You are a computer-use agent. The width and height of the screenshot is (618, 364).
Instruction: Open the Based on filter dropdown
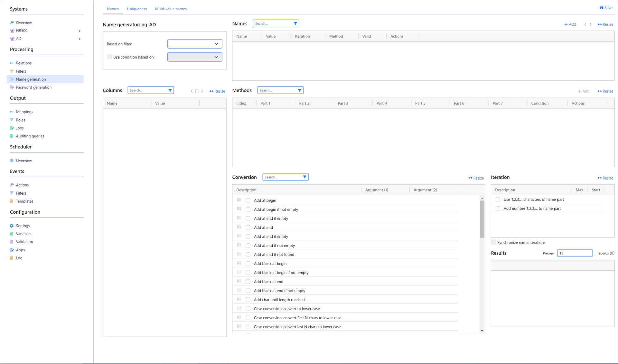point(195,44)
